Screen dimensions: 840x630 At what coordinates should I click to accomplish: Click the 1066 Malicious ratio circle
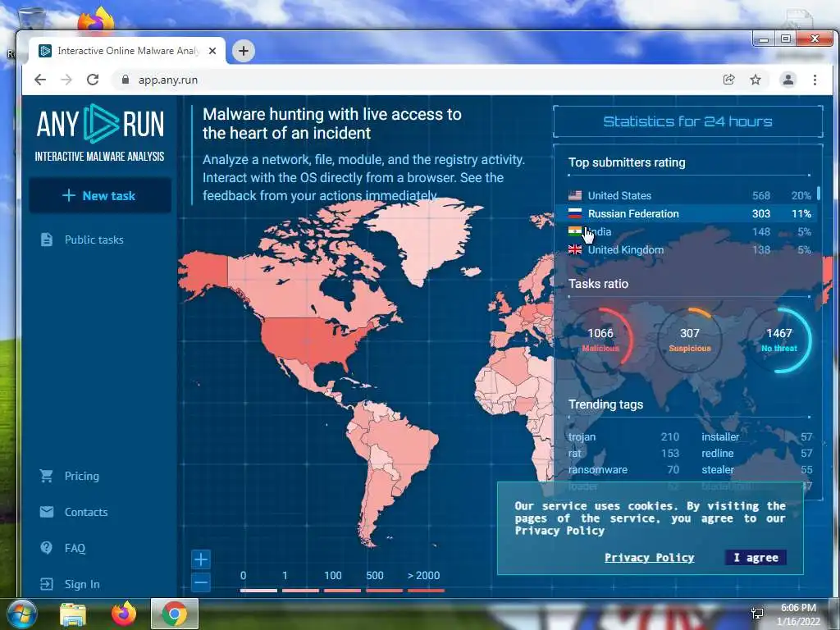pyautogui.click(x=600, y=340)
